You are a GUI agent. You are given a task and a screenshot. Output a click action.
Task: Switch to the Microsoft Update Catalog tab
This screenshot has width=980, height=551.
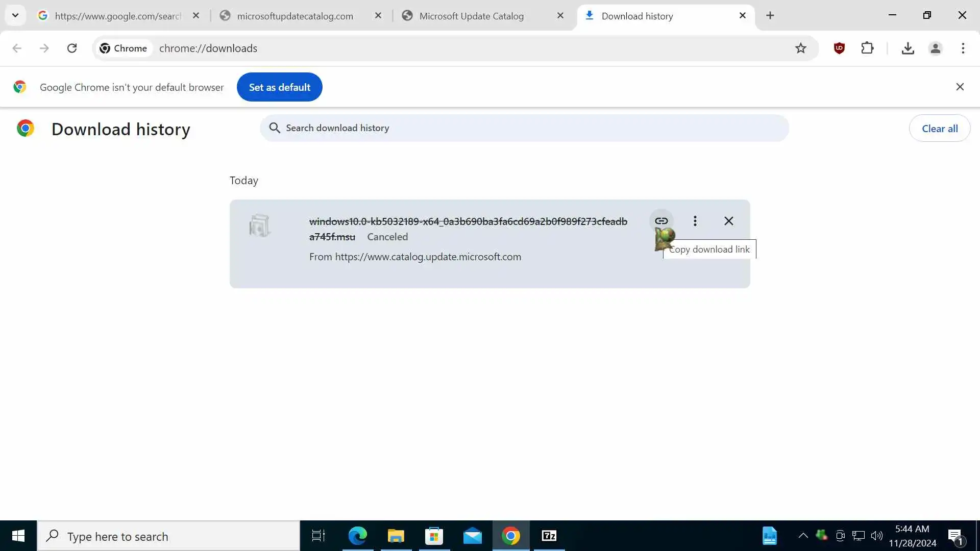pyautogui.click(x=471, y=16)
